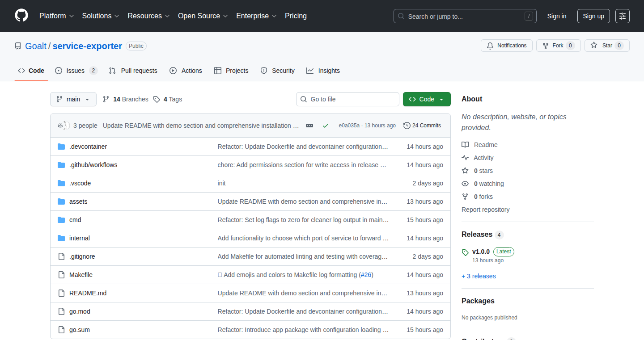
Task: Click the pulse icon next to Activity
Action: click(x=465, y=158)
